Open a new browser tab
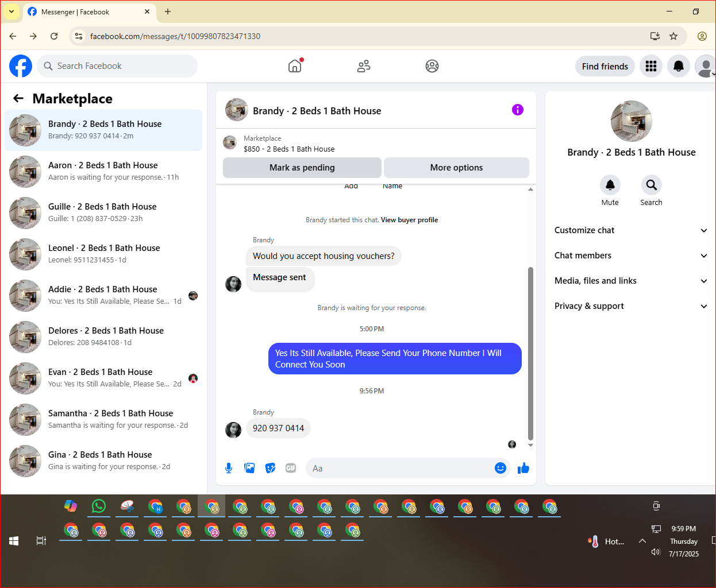 168,11
